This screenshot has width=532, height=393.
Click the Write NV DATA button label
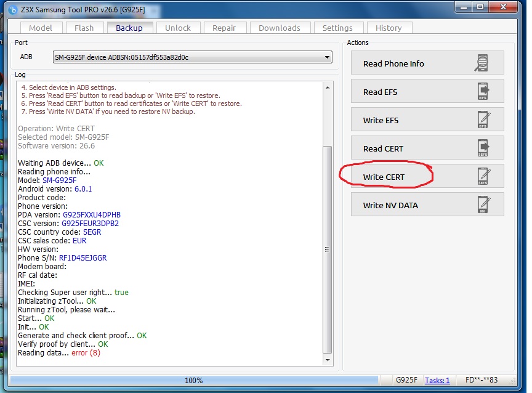coord(390,205)
